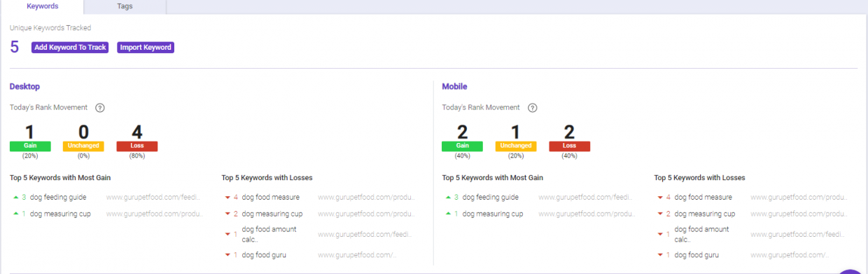Viewport: 868px width, 274px height.
Task: Select the Desktop Gain badge
Action: point(30,146)
